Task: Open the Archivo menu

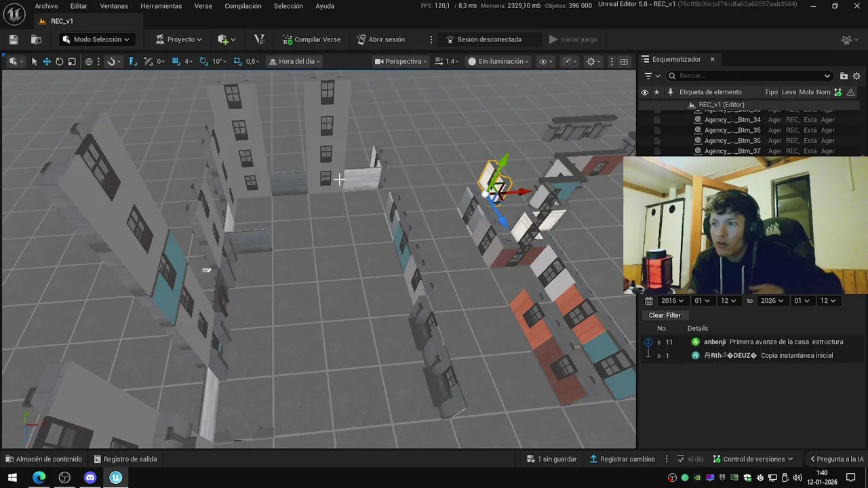Action: pyautogui.click(x=46, y=6)
